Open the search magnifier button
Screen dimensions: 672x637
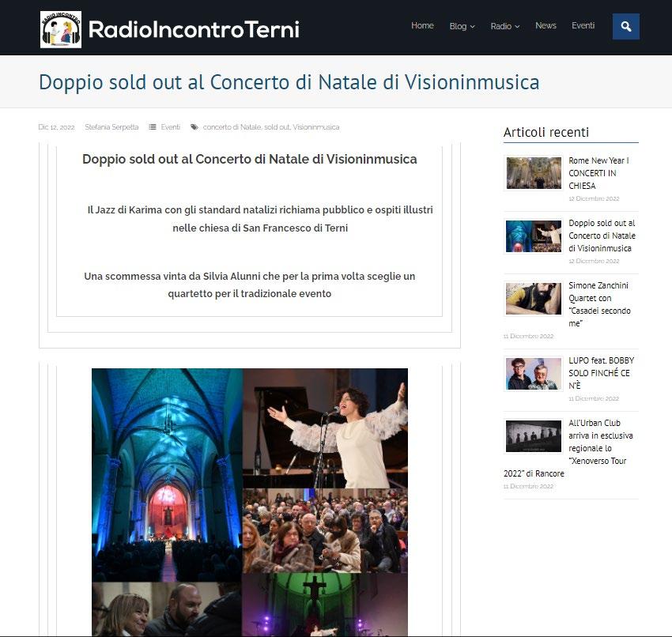(x=625, y=27)
